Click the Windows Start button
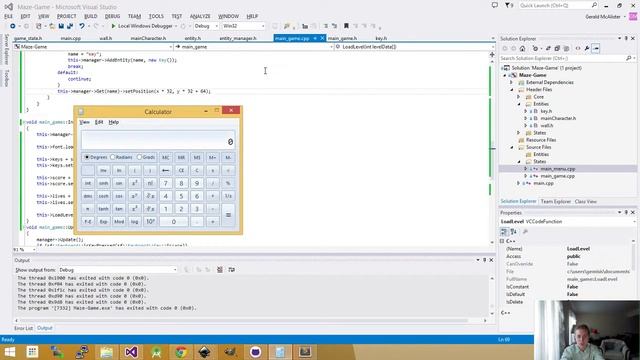Image resolution: width=640 pixels, height=360 pixels. pos(9,351)
